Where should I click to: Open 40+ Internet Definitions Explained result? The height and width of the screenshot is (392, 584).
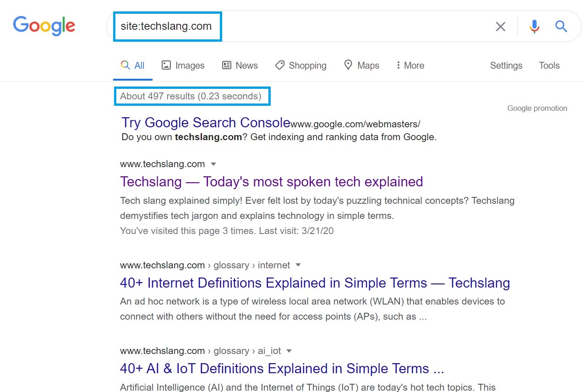[x=315, y=283]
